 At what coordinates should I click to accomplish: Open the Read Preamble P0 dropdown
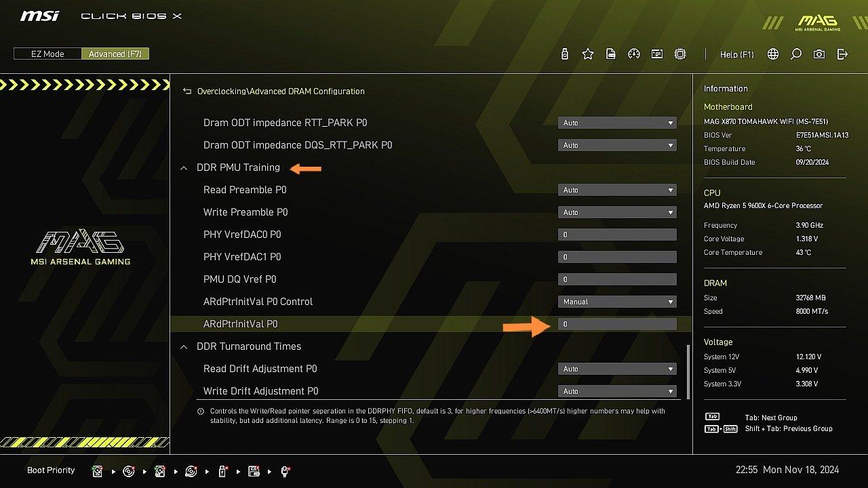[617, 190]
